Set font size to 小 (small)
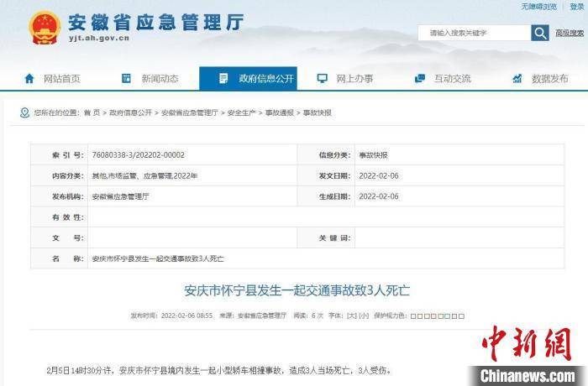The image size is (588, 386). (364, 316)
